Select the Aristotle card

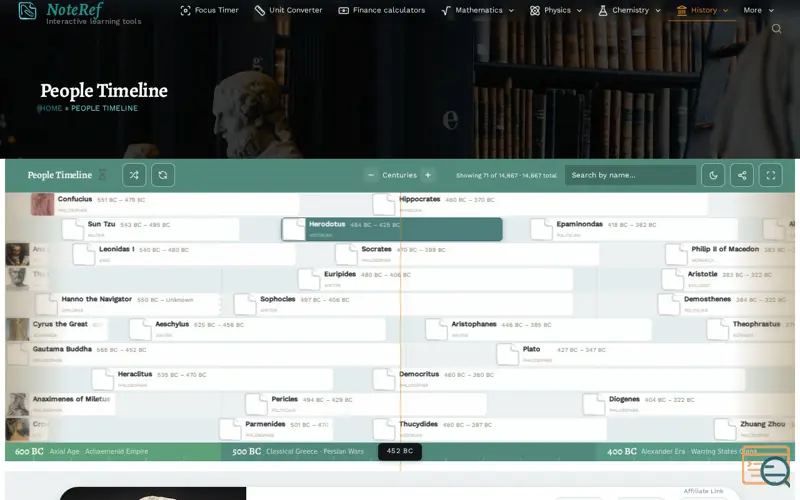tap(728, 279)
